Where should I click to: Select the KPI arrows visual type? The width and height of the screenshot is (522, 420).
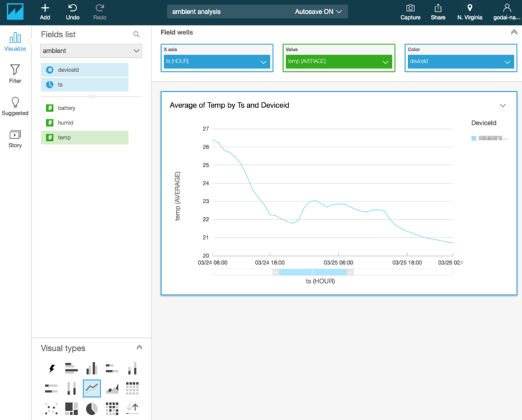click(x=132, y=408)
